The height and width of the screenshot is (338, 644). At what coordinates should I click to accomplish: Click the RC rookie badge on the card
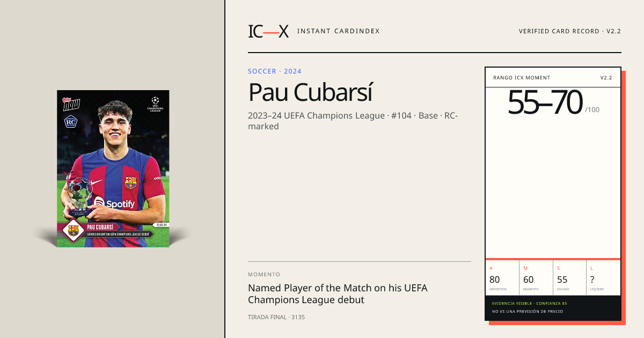point(71,122)
